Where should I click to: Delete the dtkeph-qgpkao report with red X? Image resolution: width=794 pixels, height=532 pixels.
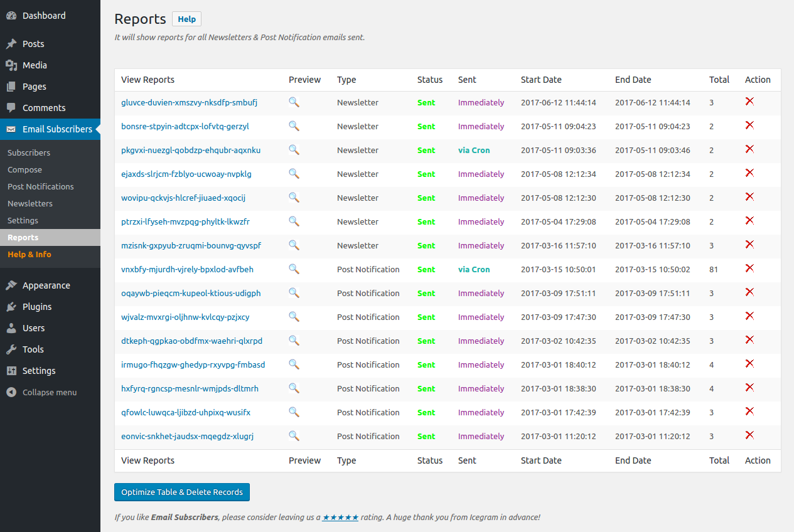click(x=749, y=339)
